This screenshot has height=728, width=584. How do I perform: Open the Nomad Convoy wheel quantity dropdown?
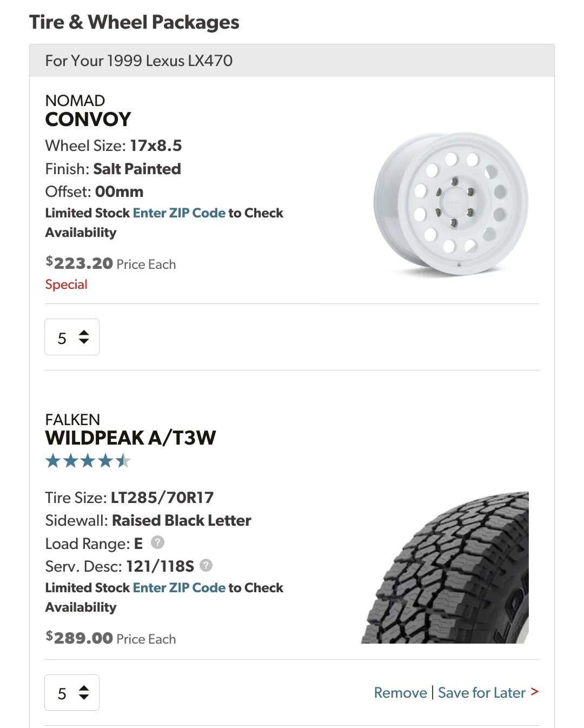pyautogui.click(x=72, y=337)
